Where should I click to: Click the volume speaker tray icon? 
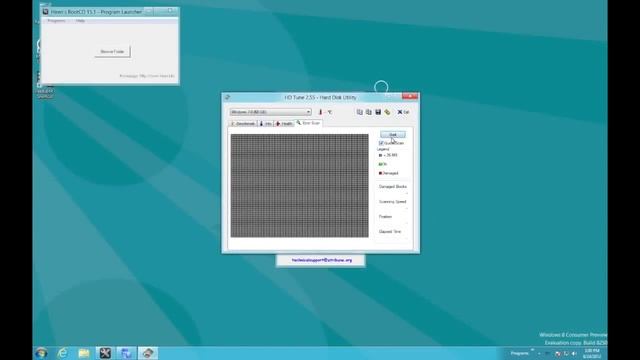pyautogui.click(x=574, y=353)
